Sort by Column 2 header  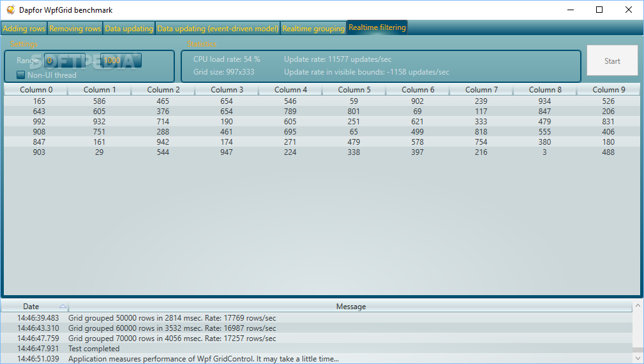point(163,89)
